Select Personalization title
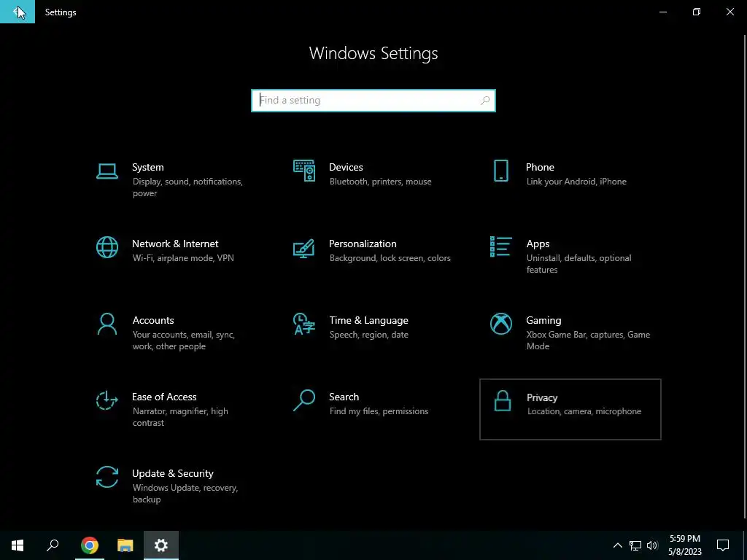 [x=363, y=244]
